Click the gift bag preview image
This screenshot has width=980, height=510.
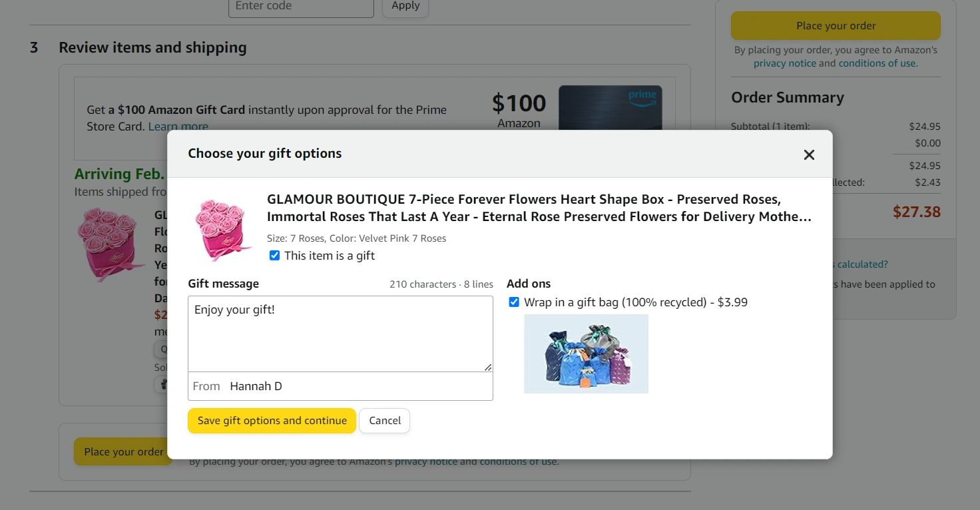click(586, 354)
